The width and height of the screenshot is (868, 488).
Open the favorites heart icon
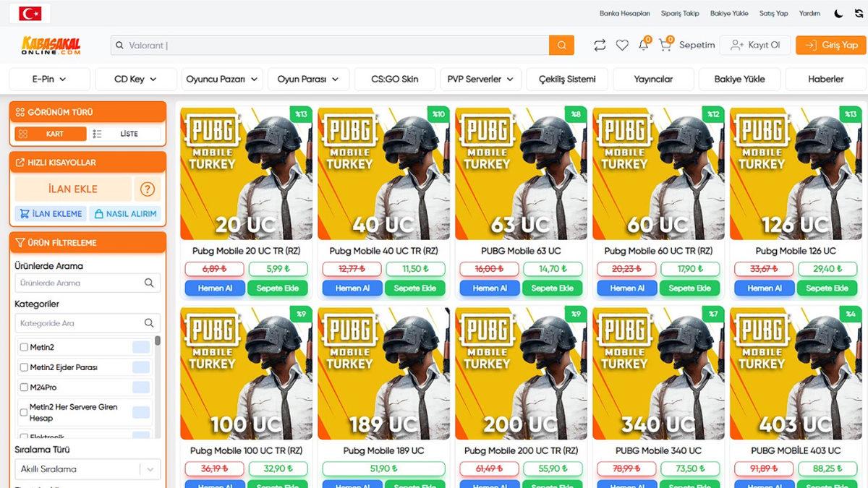(x=622, y=45)
